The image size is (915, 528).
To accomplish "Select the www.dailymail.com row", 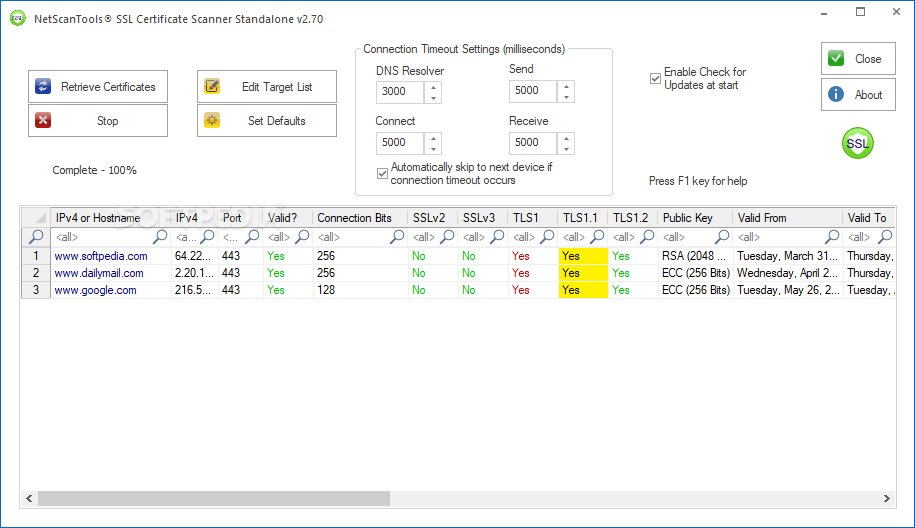I will click(458, 273).
